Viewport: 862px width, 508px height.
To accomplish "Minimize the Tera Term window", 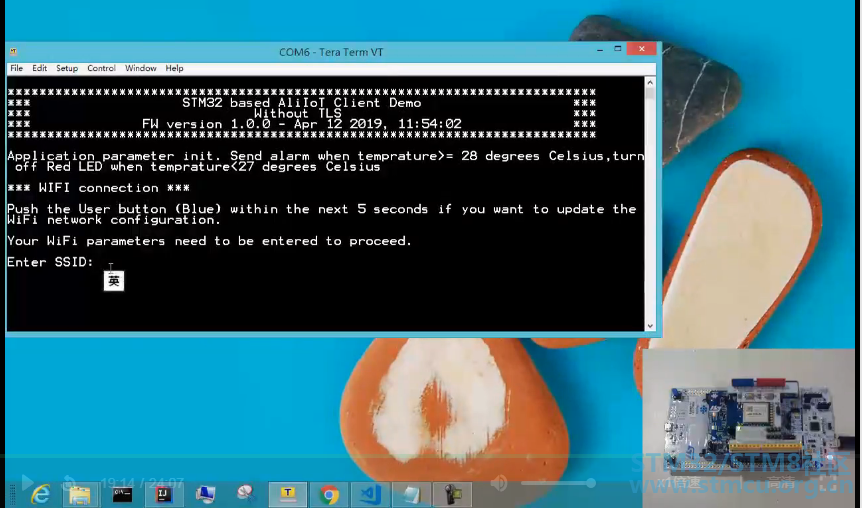I will [600, 49].
